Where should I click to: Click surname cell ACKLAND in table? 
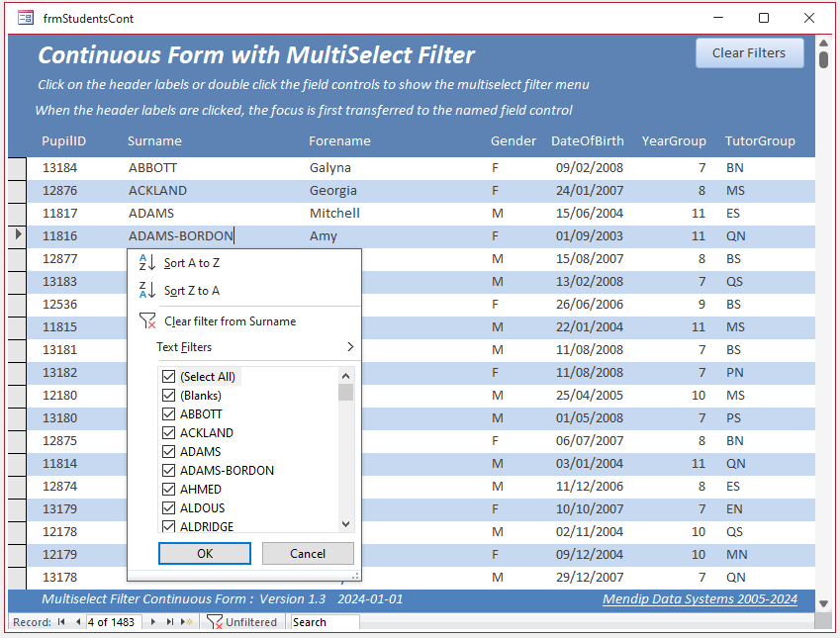pyautogui.click(x=157, y=190)
